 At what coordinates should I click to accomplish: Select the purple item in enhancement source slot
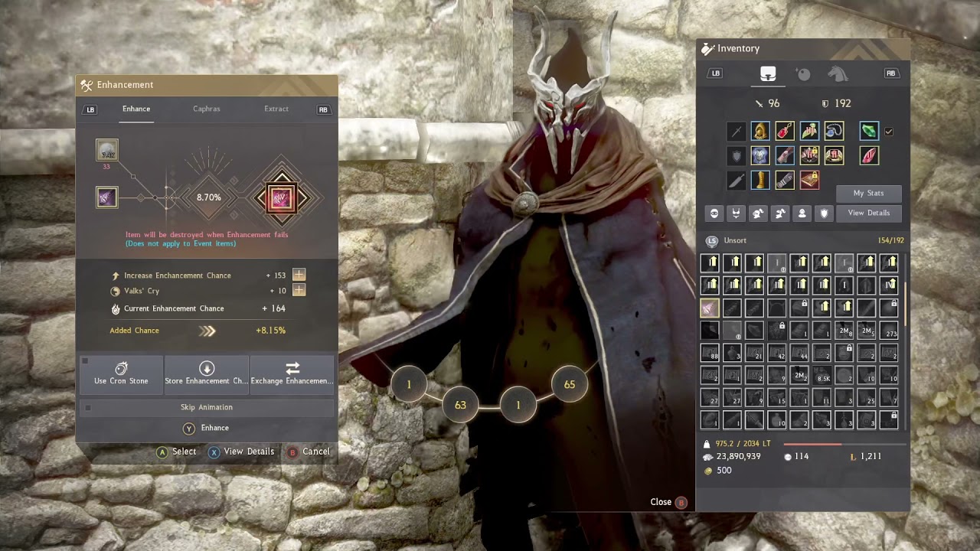106,197
